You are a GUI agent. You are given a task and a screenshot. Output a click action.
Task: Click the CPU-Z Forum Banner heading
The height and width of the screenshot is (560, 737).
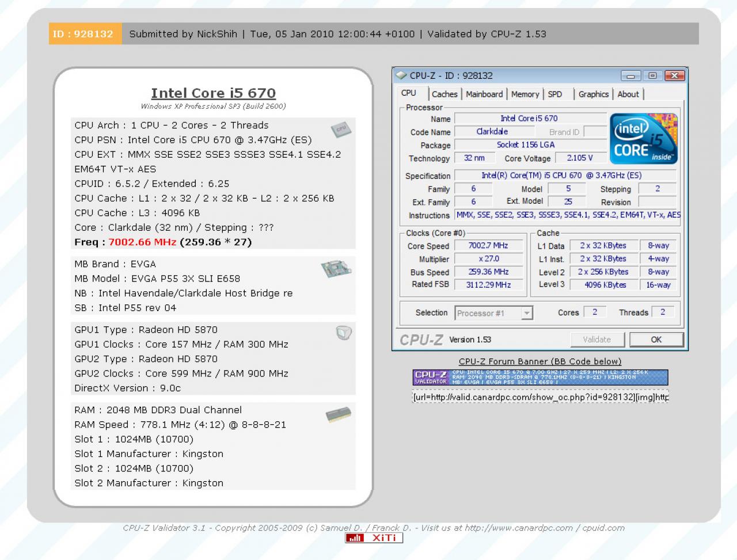[540, 361]
